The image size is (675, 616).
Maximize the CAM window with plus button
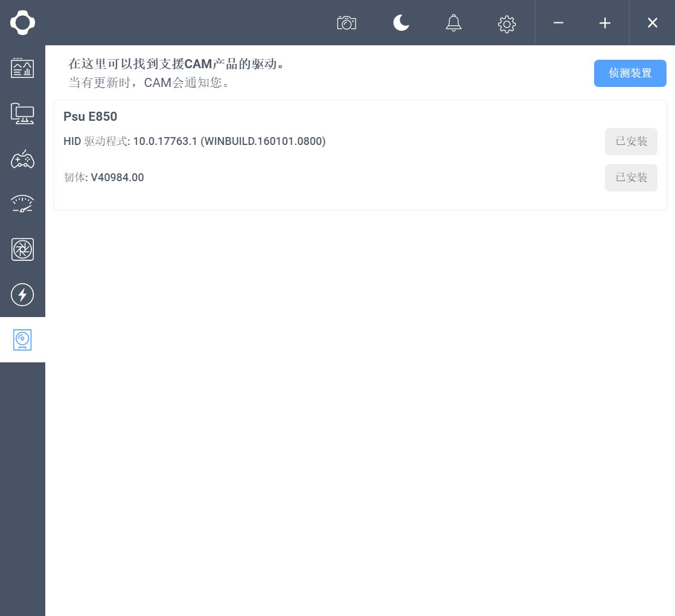point(605,23)
